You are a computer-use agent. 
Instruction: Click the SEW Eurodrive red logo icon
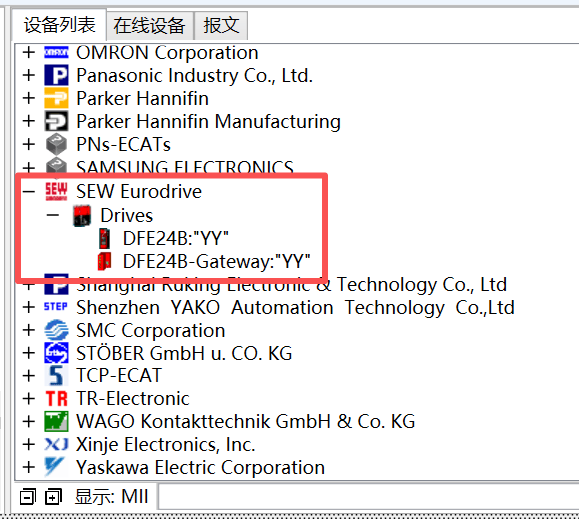click(x=56, y=191)
